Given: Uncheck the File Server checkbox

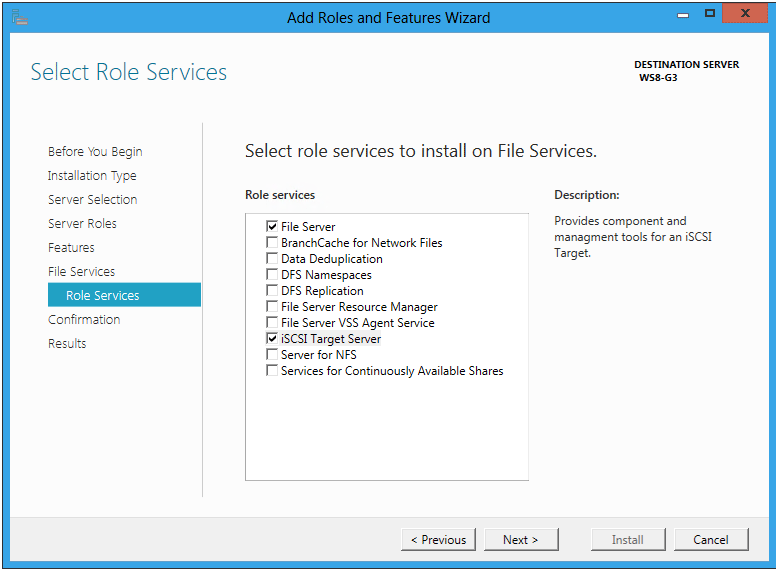Looking at the screenshot, I should (x=272, y=226).
